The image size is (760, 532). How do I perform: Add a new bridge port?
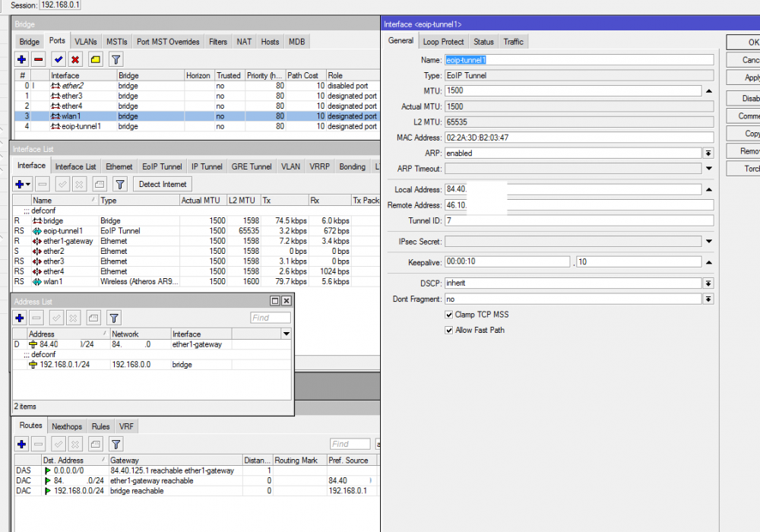point(21,59)
